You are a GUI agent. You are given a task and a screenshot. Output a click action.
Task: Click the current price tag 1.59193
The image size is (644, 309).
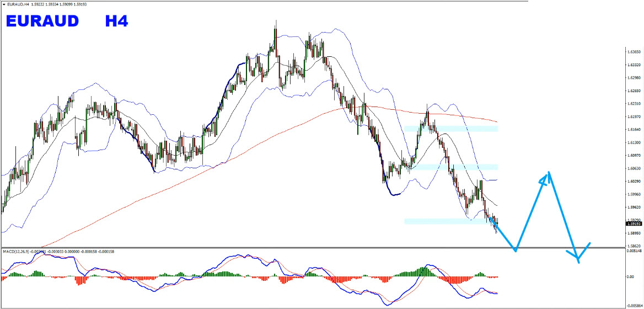(634, 223)
